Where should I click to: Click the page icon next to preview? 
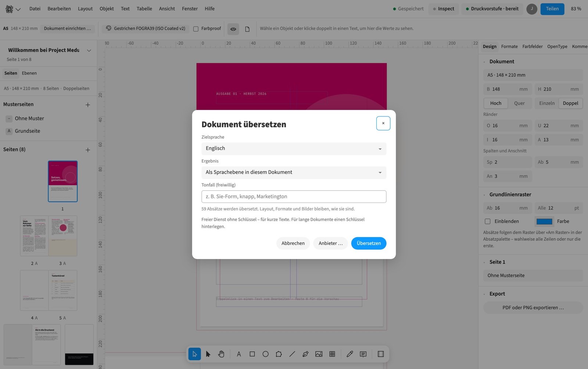247,29
